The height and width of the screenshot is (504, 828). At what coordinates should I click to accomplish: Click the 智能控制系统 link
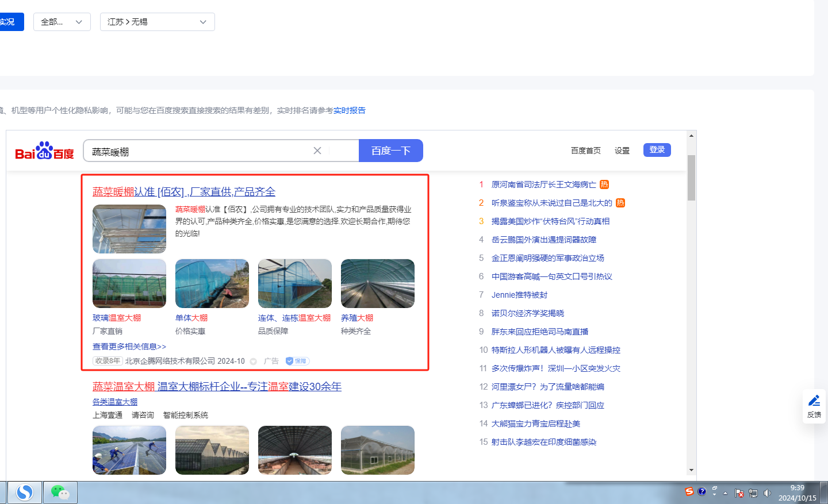coord(186,415)
